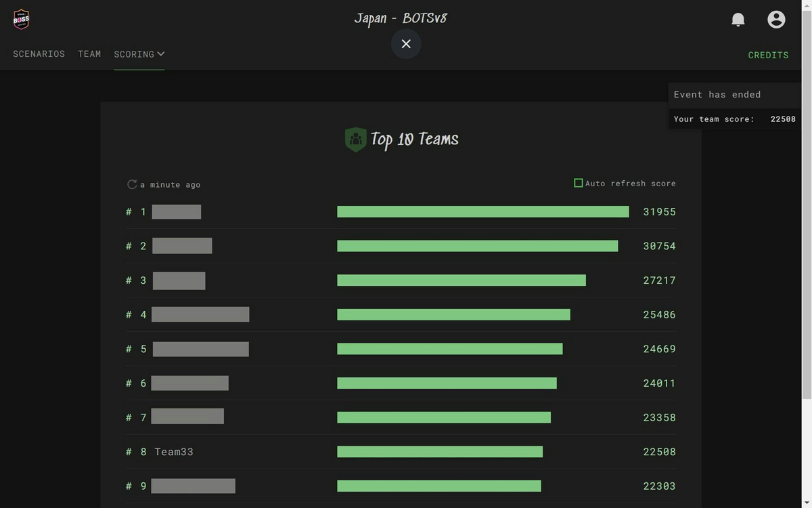Click the rank #1 team's progress bar

(x=482, y=211)
